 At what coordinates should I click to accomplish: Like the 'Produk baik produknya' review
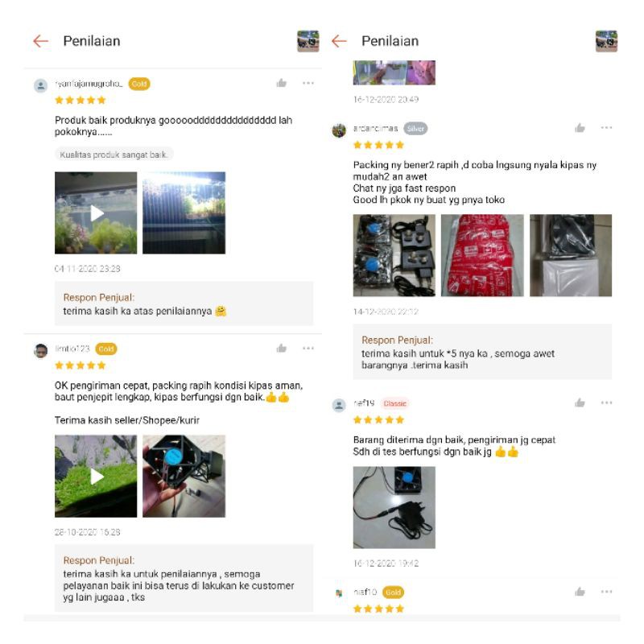281,84
